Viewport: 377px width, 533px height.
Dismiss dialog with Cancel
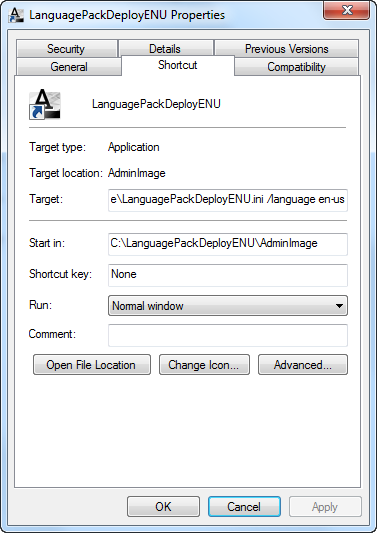click(244, 506)
